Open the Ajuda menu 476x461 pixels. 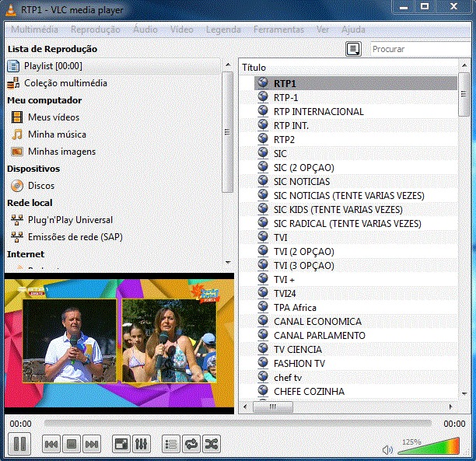353,30
